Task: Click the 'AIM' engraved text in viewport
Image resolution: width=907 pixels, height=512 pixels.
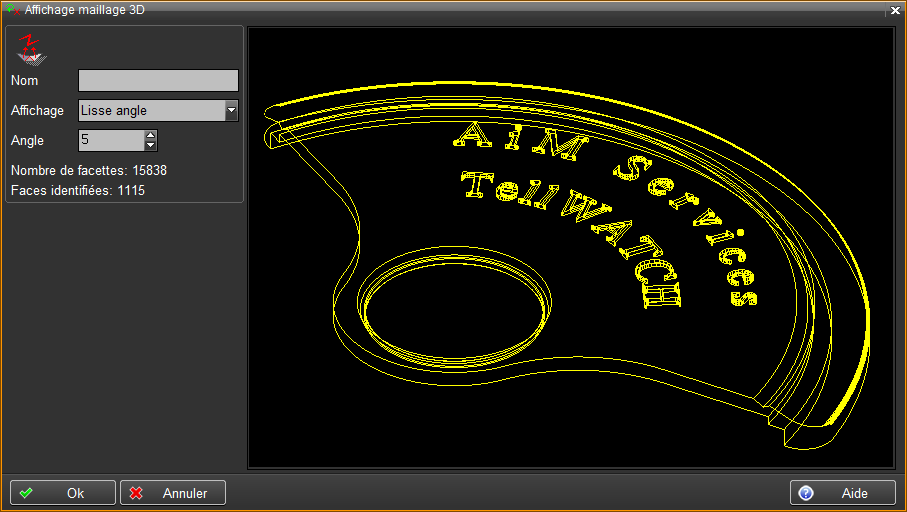Action: 522,143
